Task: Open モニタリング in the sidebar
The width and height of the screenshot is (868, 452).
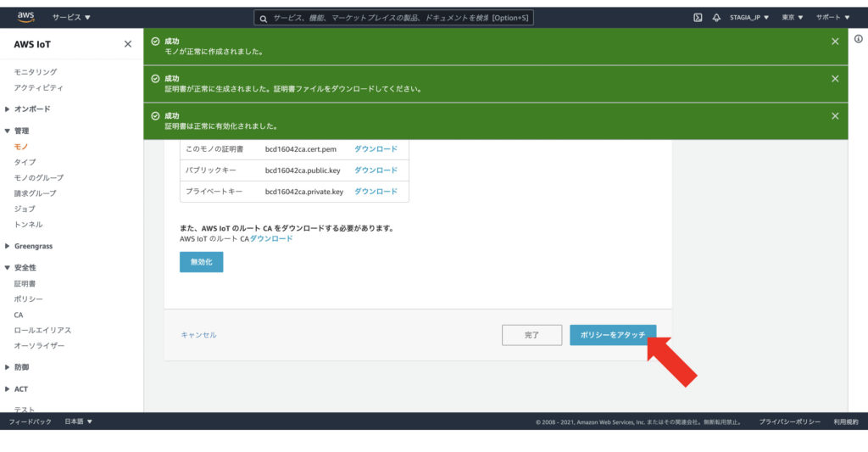Action: (x=36, y=72)
